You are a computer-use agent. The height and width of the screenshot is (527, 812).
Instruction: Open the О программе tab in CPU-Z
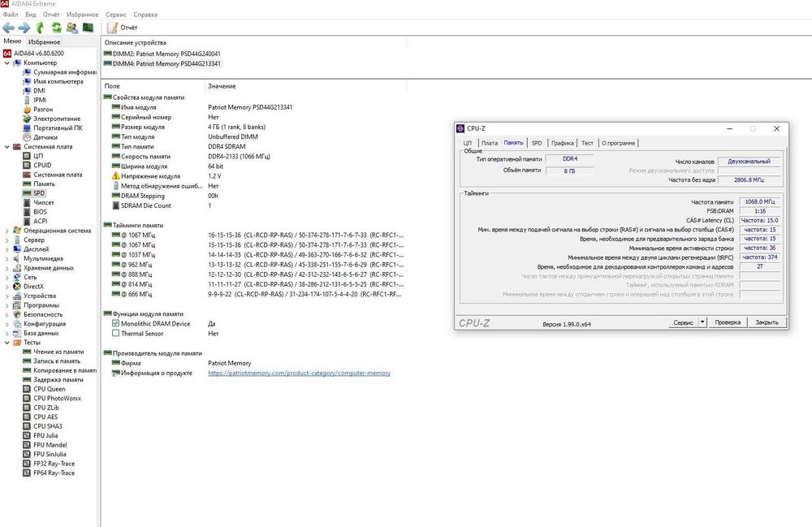tap(618, 143)
